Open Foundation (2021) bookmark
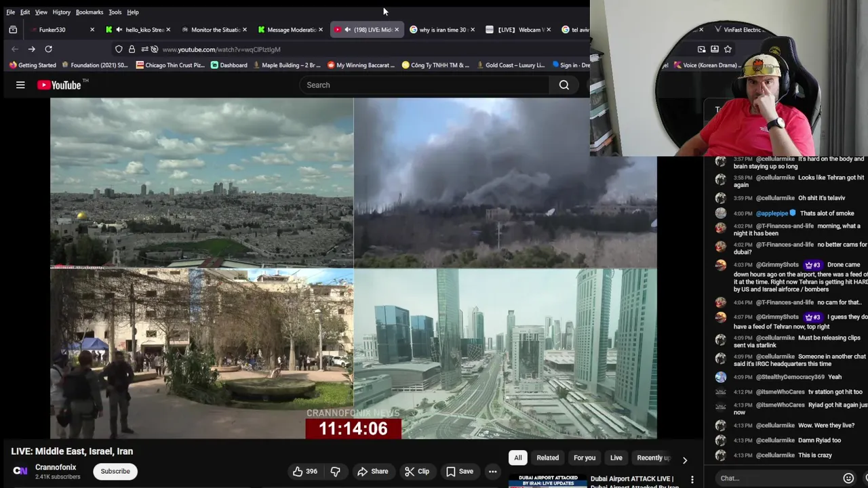Image resolution: width=868 pixels, height=488 pixels. [x=95, y=65]
